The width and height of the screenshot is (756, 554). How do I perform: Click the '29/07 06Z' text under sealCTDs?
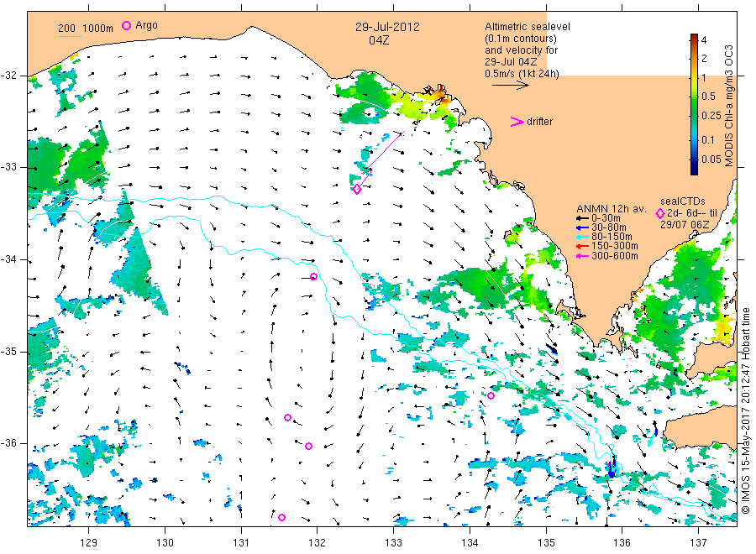pyautogui.click(x=685, y=225)
